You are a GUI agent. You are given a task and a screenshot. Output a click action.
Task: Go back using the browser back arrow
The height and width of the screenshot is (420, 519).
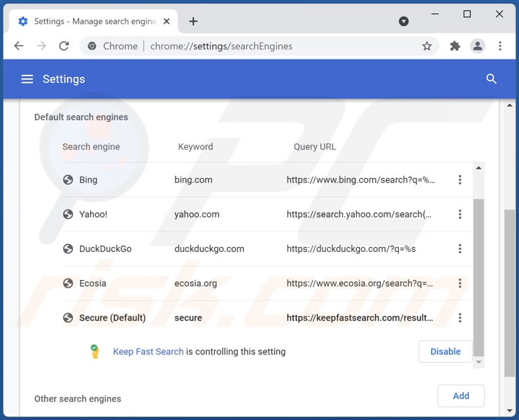point(19,46)
